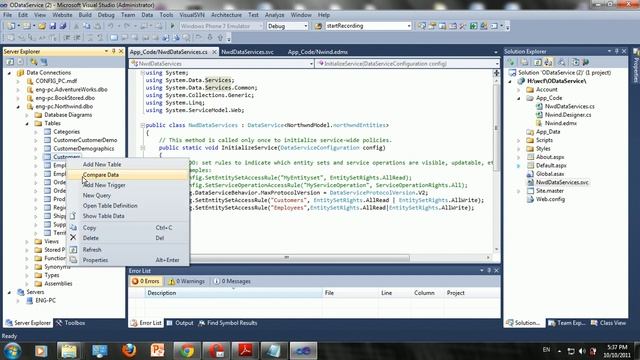
Task: Open the VisualSVN menu
Action: 192,15
